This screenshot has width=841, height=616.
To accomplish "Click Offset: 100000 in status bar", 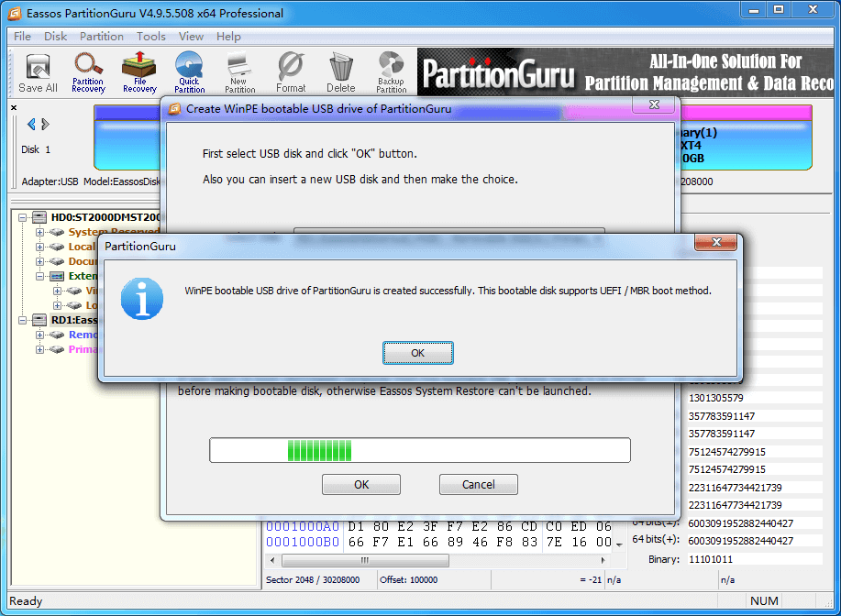I will pyautogui.click(x=409, y=579).
